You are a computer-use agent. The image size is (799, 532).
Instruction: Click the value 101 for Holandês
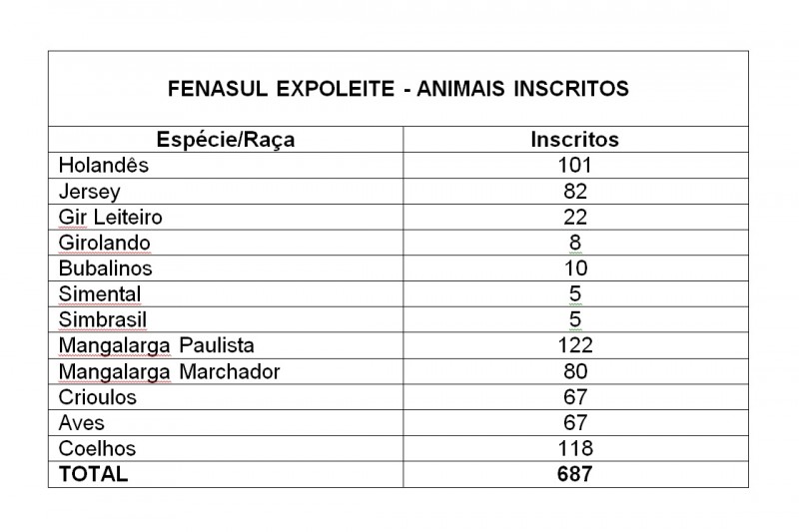point(575,165)
